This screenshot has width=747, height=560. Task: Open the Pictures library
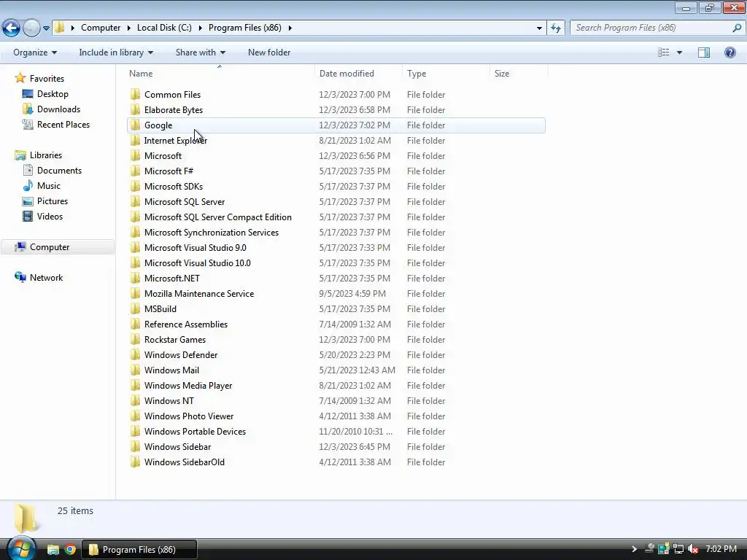(x=52, y=201)
